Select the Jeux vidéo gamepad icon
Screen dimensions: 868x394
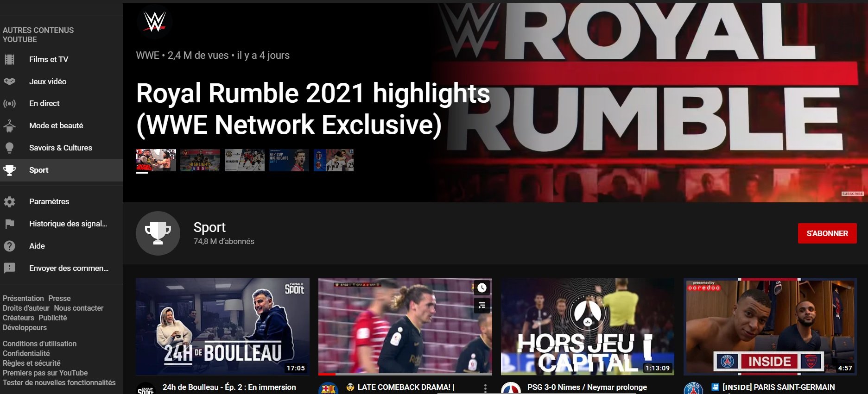tap(9, 81)
